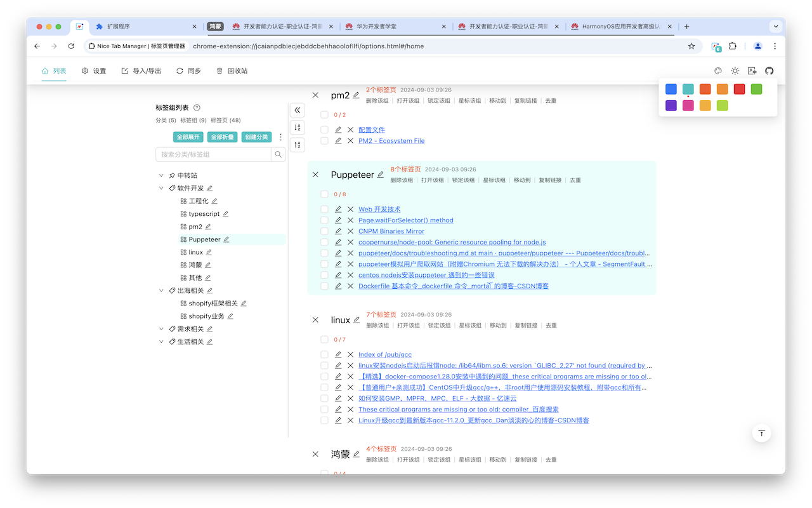Click the 全部展开 button

[188, 137]
